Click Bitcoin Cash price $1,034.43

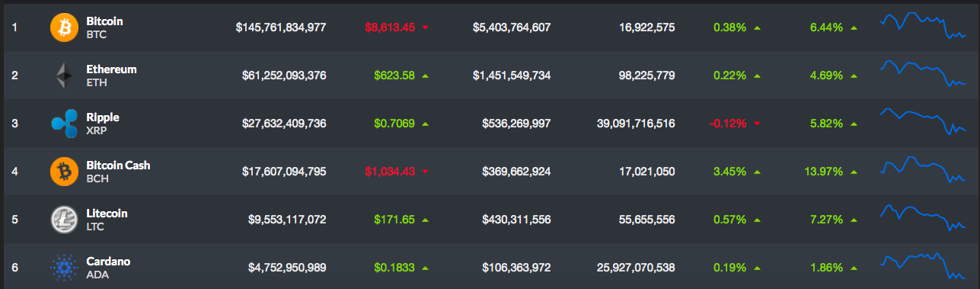(390, 172)
